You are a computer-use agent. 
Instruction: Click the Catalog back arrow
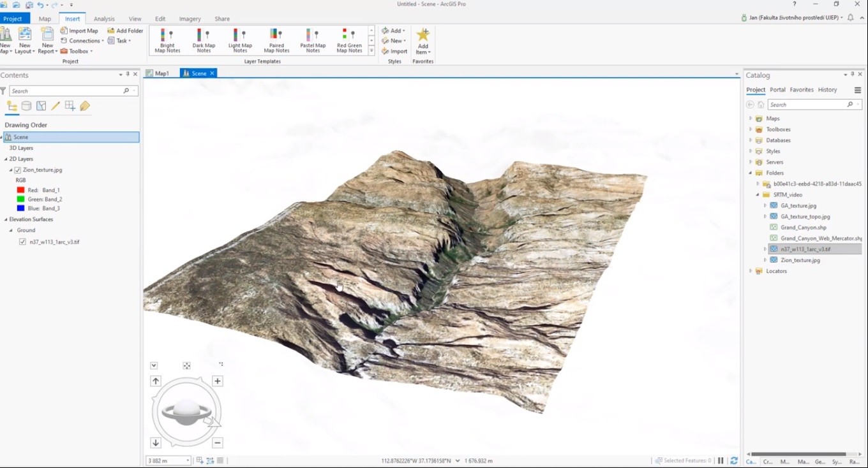pyautogui.click(x=750, y=105)
